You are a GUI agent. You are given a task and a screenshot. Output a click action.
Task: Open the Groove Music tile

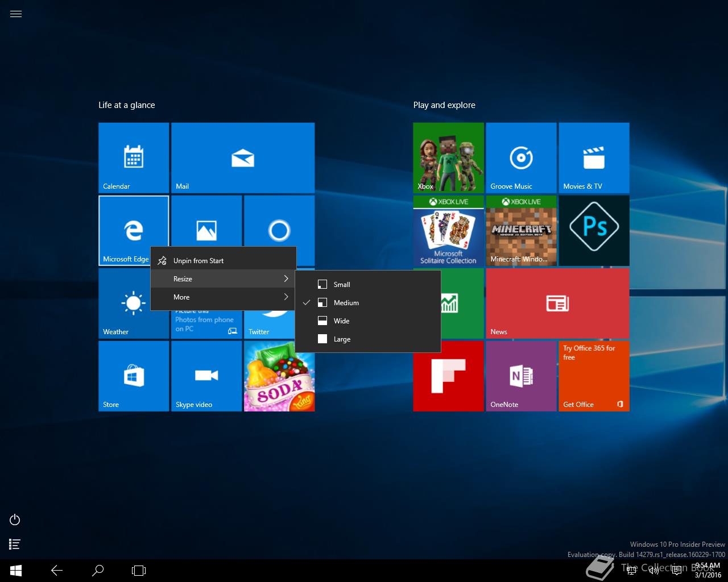(522, 158)
